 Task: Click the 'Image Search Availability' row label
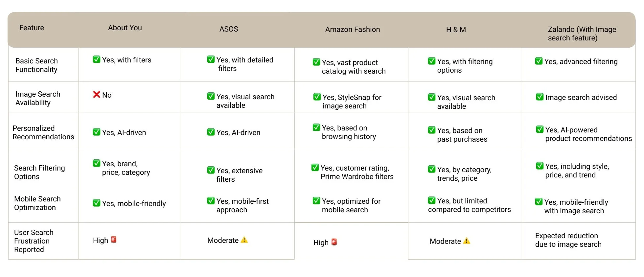(x=38, y=98)
